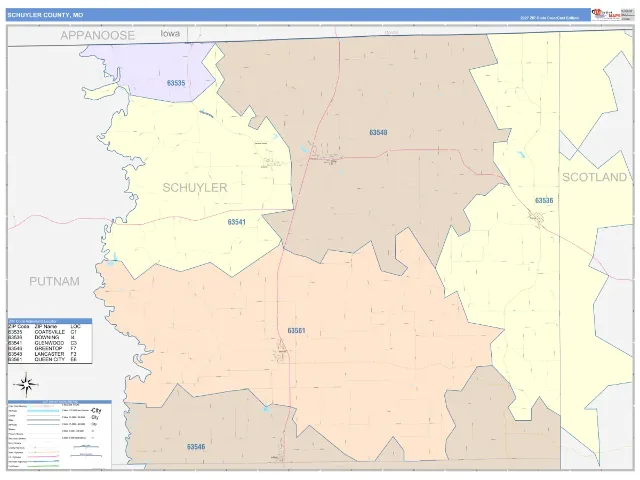The image size is (640, 480).
Task: Click the compass rose icon
Action: 26,384
